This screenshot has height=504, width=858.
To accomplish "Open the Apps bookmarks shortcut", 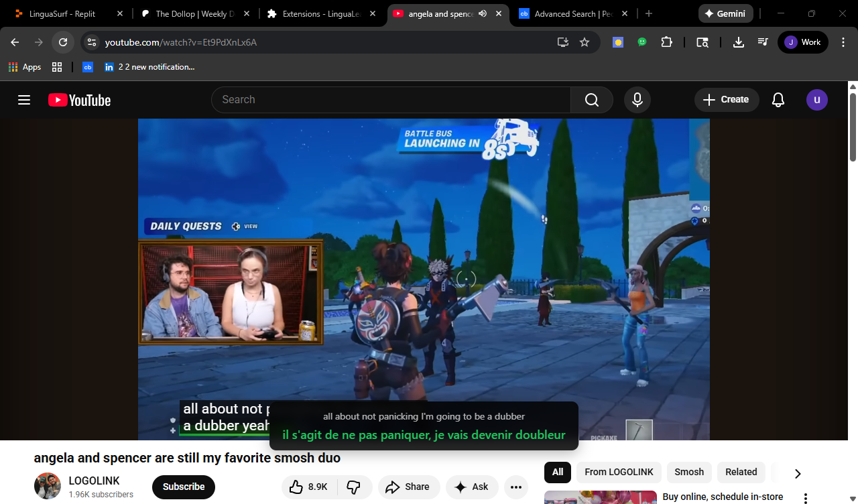I will (x=25, y=67).
